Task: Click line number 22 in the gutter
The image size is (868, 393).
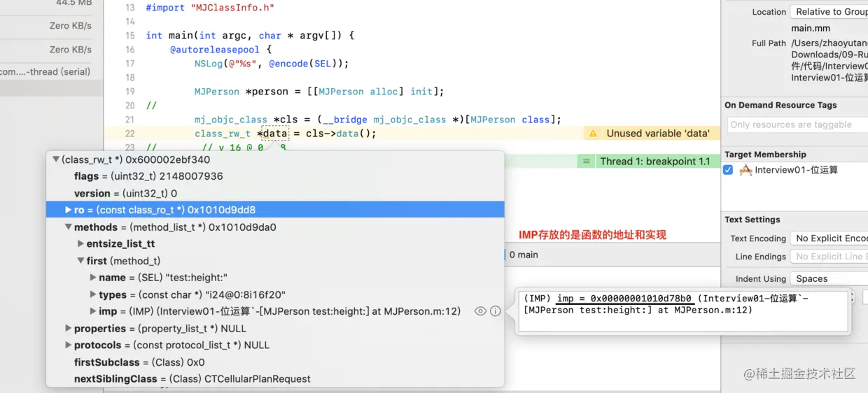Action: (x=129, y=134)
